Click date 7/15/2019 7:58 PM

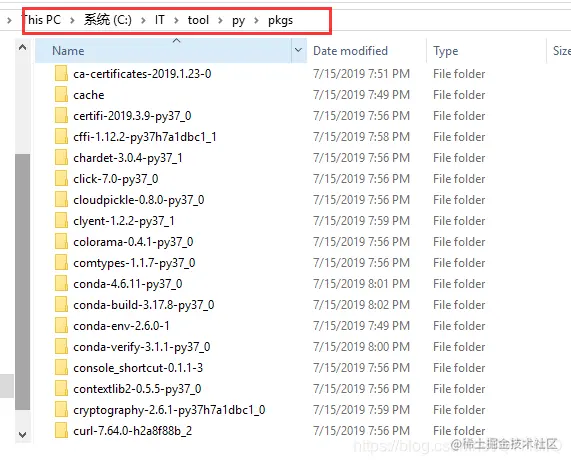coord(361,137)
